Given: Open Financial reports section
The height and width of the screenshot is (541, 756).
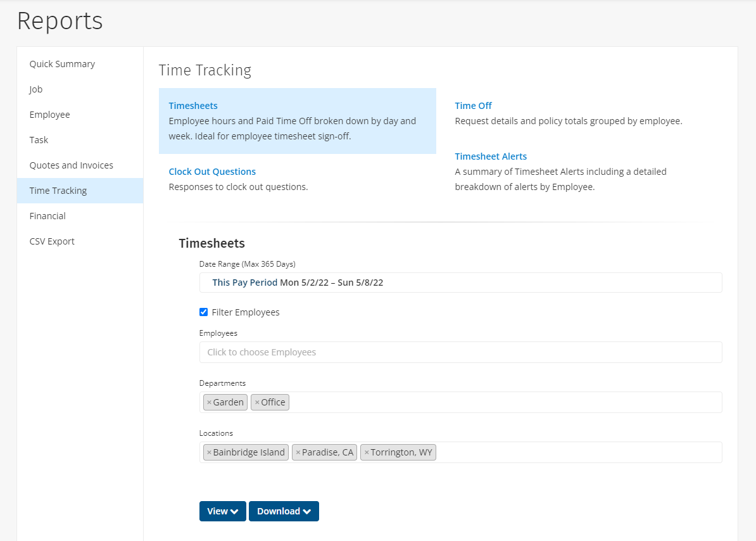Looking at the screenshot, I should tap(47, 216).
